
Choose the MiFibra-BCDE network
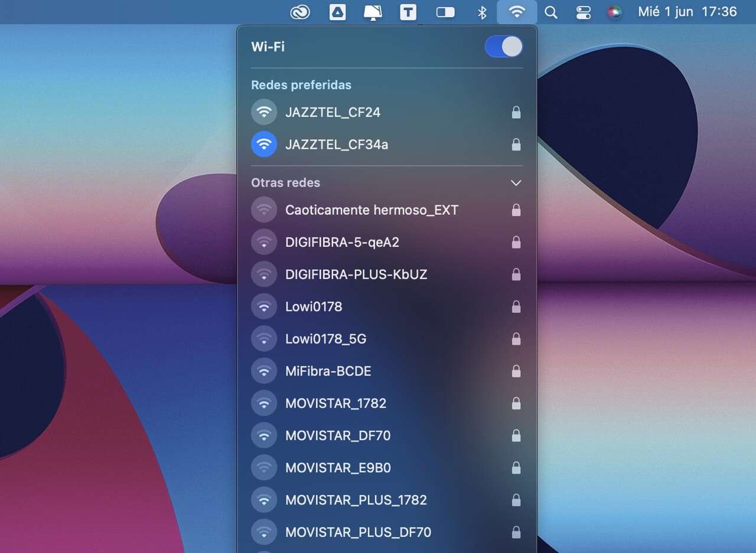click(328, 371)
